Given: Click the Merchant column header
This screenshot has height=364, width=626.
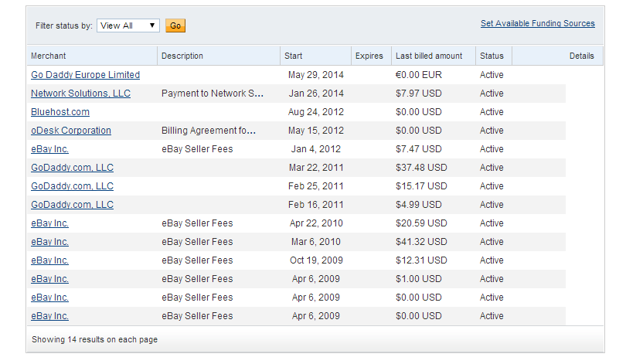Looking at the screenshot, I should pos(48,56).
